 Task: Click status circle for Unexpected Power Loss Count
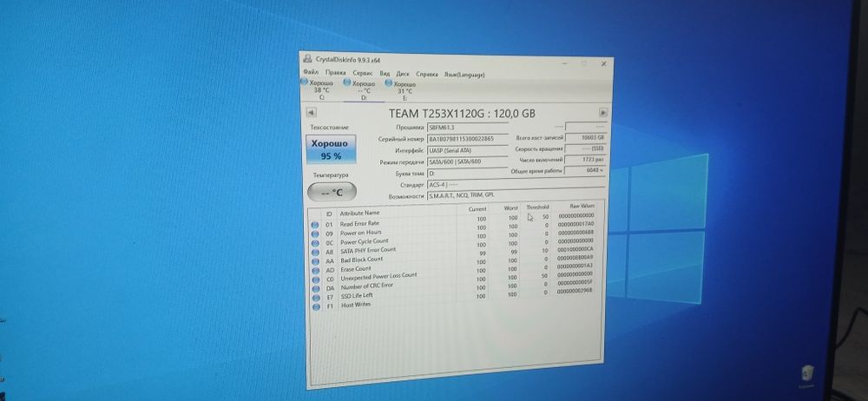pos(316,279)
